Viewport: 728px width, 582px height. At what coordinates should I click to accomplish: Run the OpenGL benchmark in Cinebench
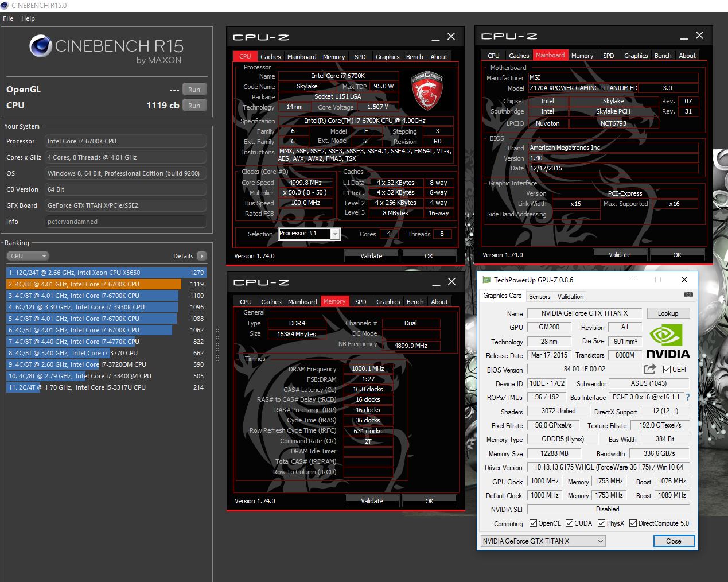tap(194, 90)
